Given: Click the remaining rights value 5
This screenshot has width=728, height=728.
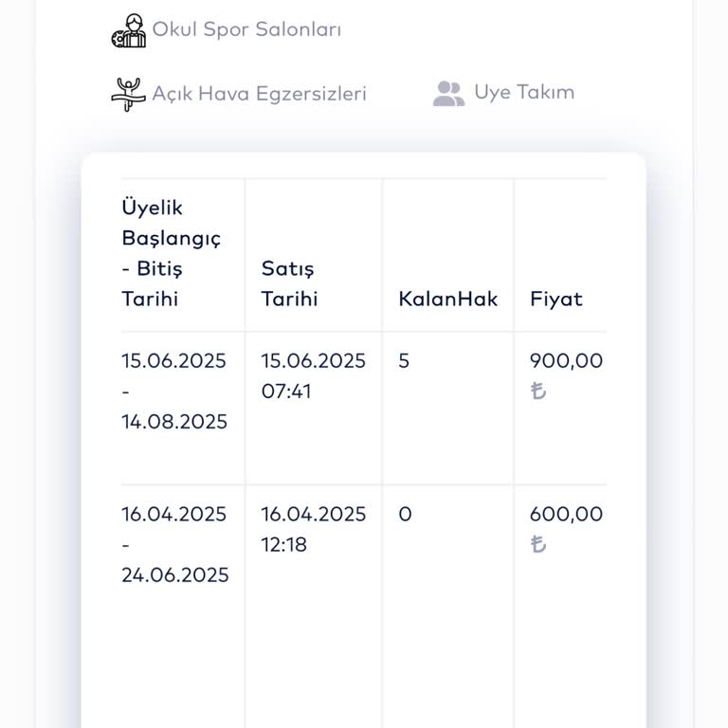Looking at the screenshot, I should tap(404, 361).
